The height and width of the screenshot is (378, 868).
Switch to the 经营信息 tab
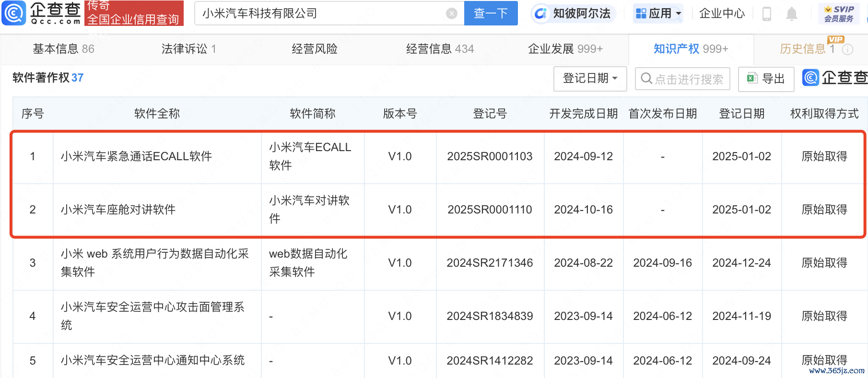coord(440,49)
